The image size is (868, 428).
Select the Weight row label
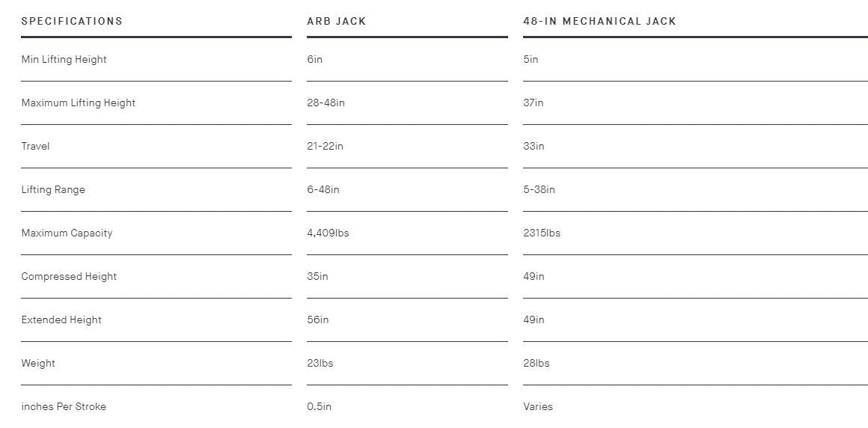(38, 363)
